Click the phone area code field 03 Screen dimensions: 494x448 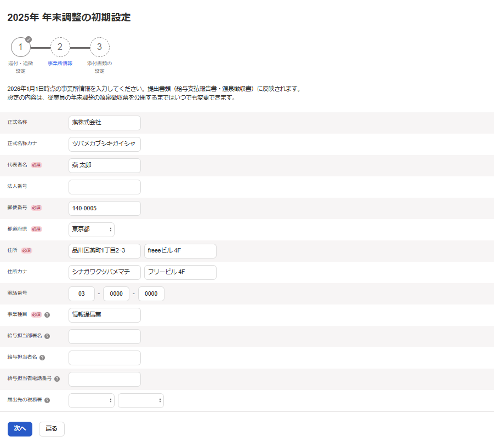[x=82, y=294]
